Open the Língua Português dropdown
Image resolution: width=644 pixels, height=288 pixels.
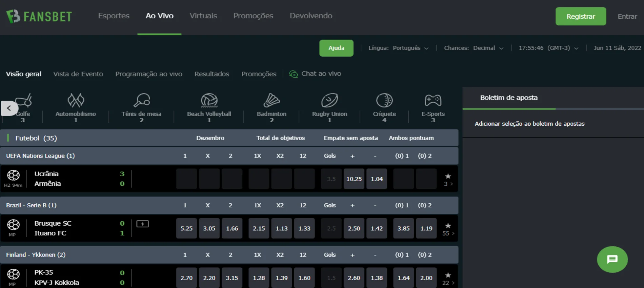[399, 48]
